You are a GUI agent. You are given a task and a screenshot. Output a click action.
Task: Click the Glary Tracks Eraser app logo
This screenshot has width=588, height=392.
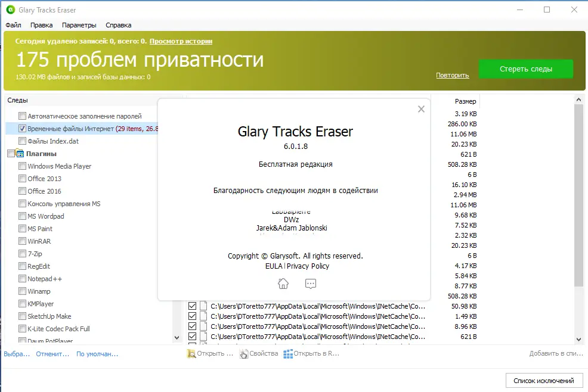pos(11,10)
